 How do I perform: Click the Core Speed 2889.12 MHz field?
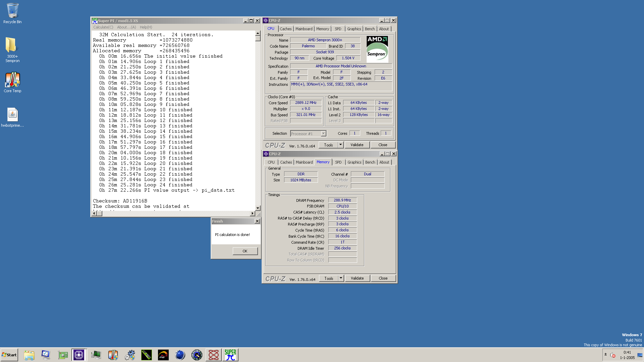[306, 103]
